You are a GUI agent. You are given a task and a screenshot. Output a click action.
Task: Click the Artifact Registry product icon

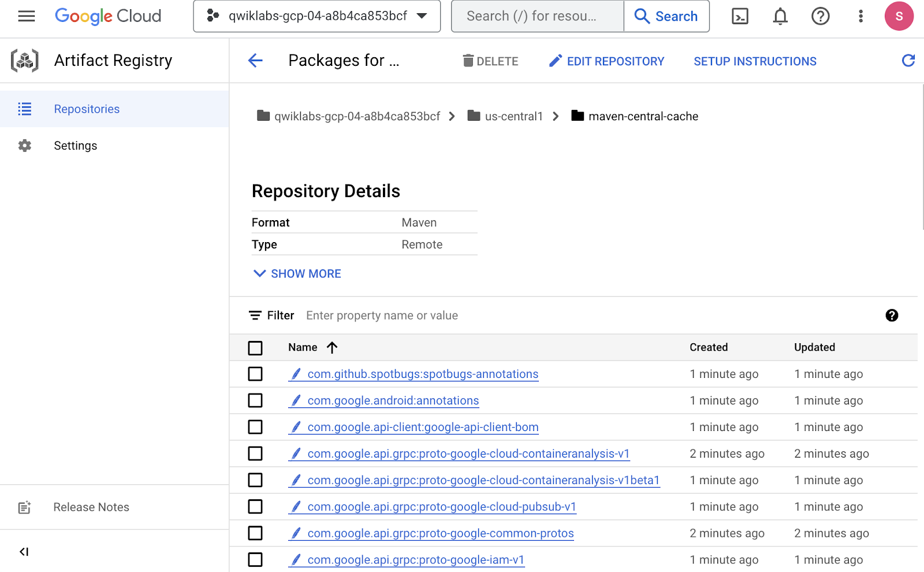25,61
